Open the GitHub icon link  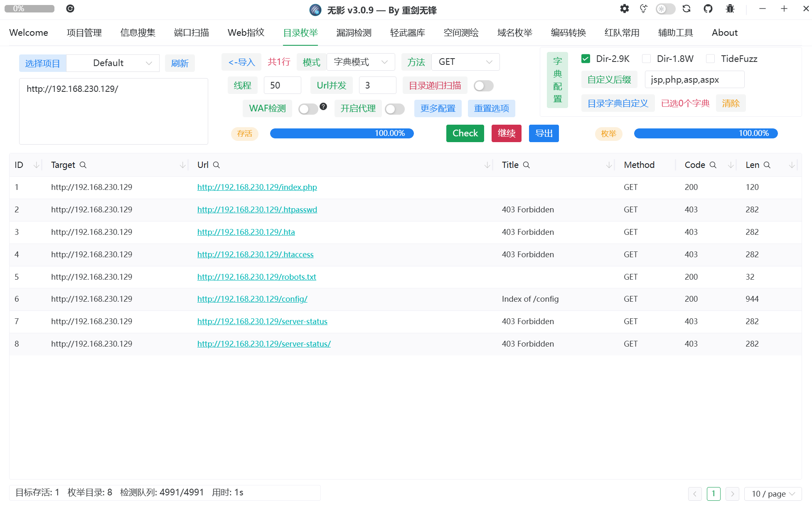click(x=708, y=9)
